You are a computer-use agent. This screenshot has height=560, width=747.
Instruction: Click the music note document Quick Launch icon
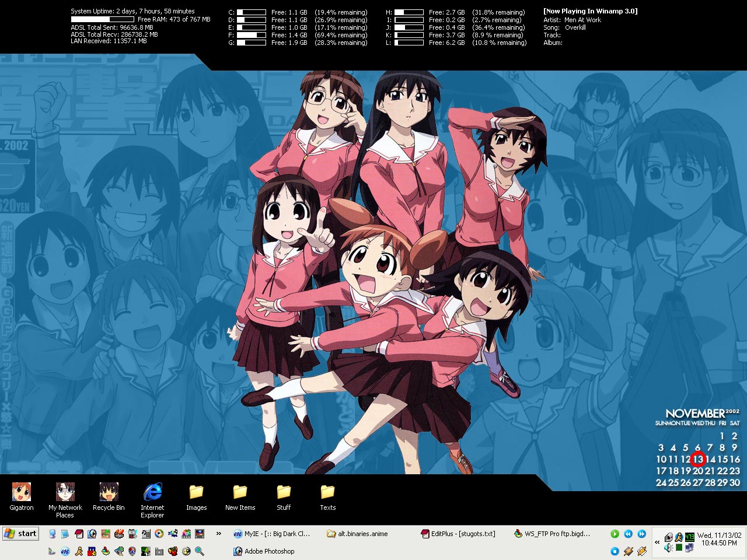[146, 534]
